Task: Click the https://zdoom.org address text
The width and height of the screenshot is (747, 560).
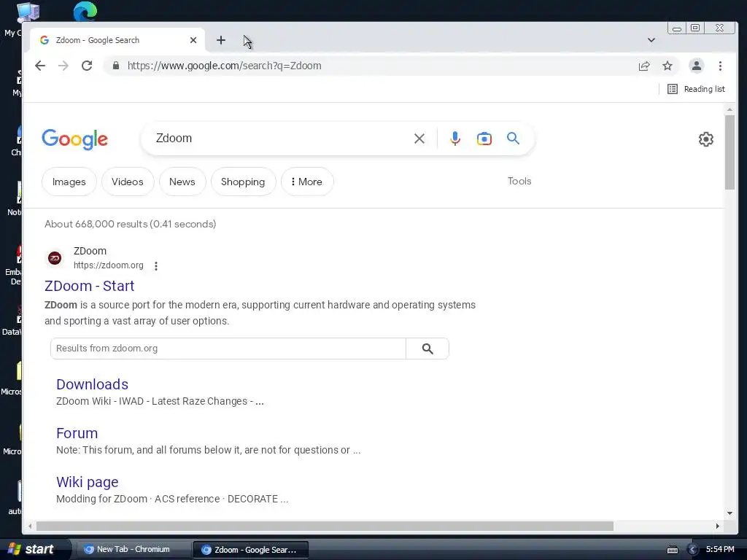Action: coord(109,265)
